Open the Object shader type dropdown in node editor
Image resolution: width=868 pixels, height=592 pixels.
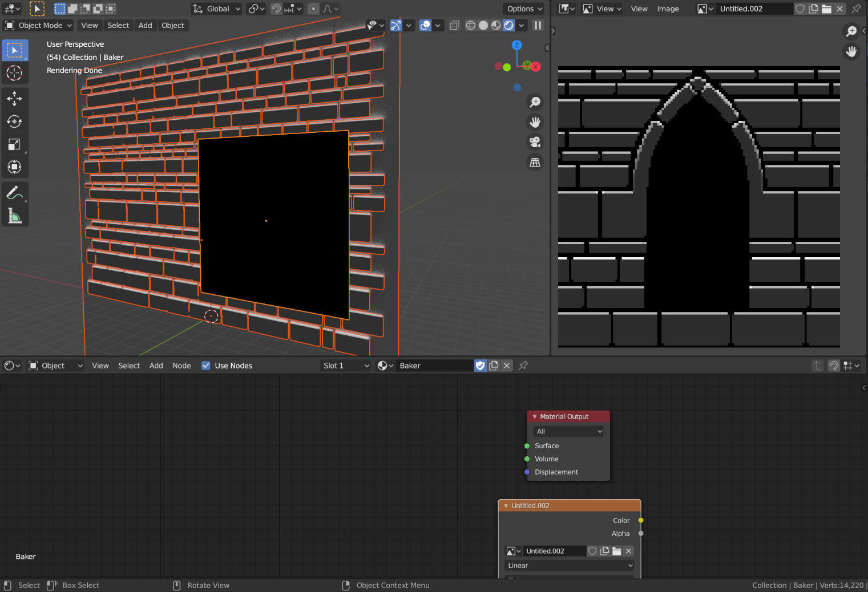click(56, 366)
